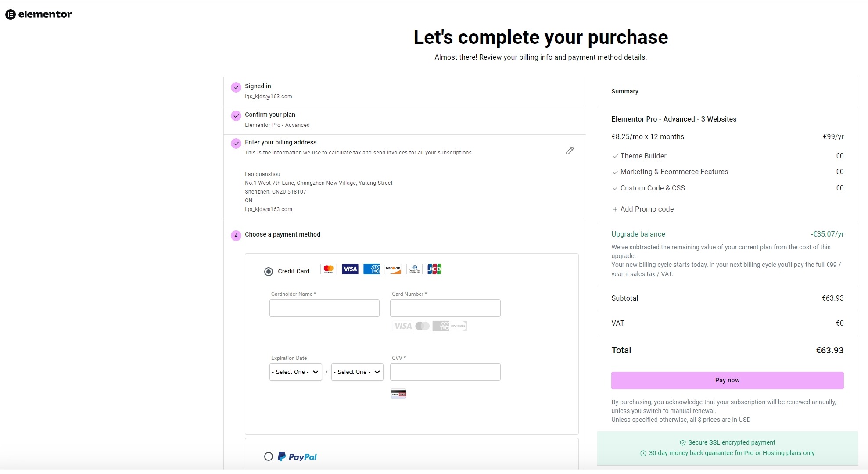Click the 30-day money back guarantee text
This screenshot has width=868, height=474.
[732, 453]
